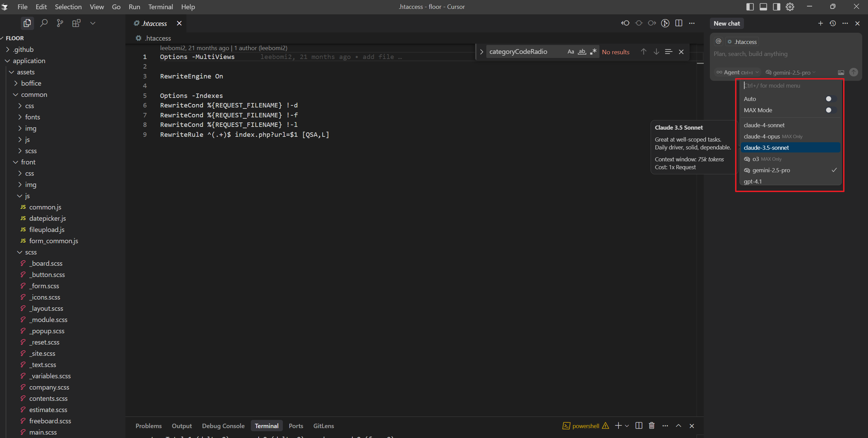Open Cursor settings gear icon
This screenshot has width=868, height=438.
click(790, 7)
